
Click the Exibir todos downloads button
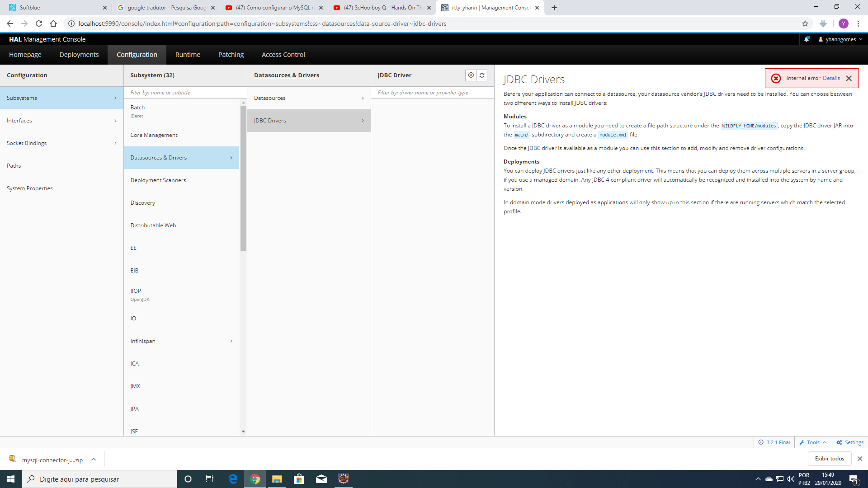click(829, 459)
